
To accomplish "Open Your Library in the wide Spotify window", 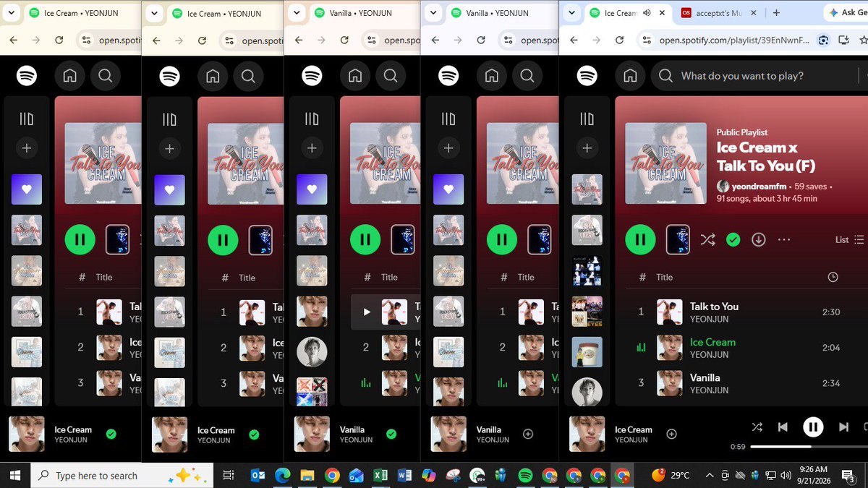I will pos(587,119).
